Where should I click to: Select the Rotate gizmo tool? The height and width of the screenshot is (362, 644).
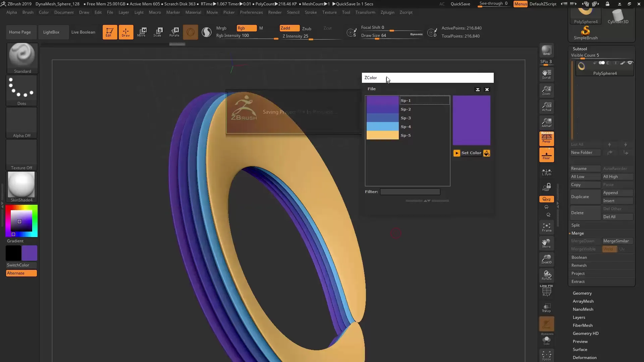[x=174, y=32]
